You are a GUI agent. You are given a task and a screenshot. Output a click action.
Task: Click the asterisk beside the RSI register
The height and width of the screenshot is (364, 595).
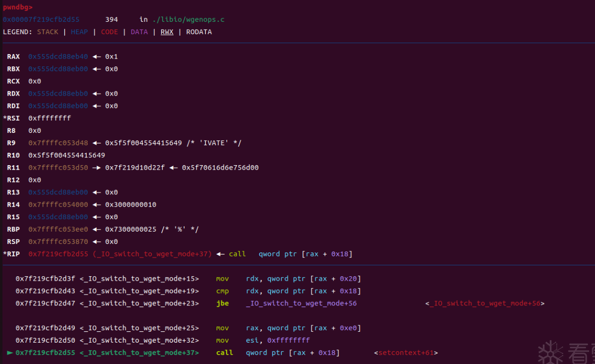[x=4, y=118]
